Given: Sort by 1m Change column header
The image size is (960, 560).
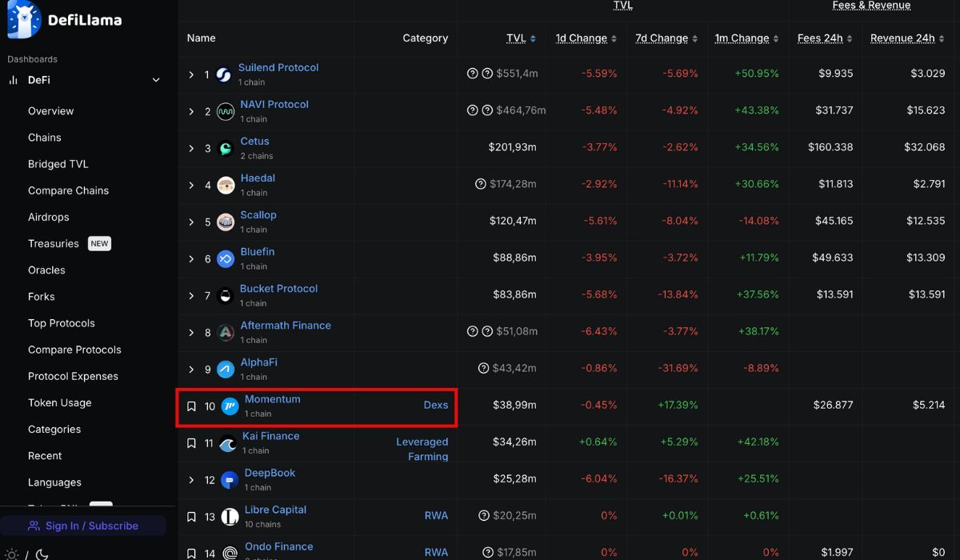Looking at the screenshot, I should pyautogui.click(x=747, y=38).
